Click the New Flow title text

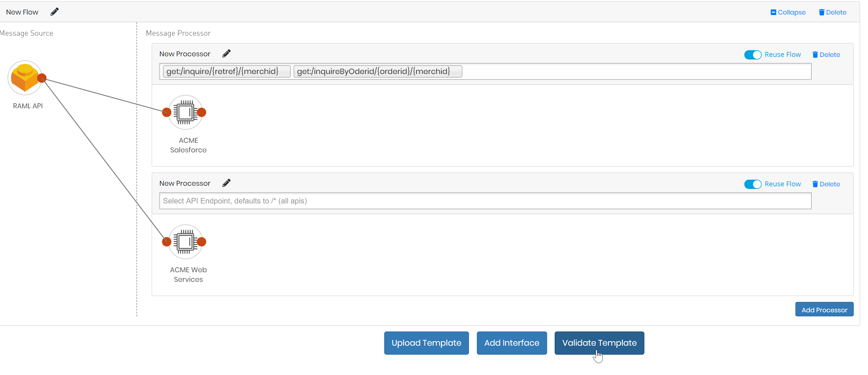(x=22, y=12)
